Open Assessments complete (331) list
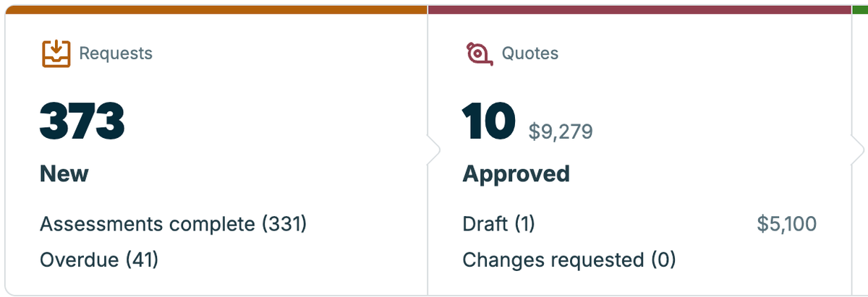This screenshot has height=297, width=868. pos(174,224)
